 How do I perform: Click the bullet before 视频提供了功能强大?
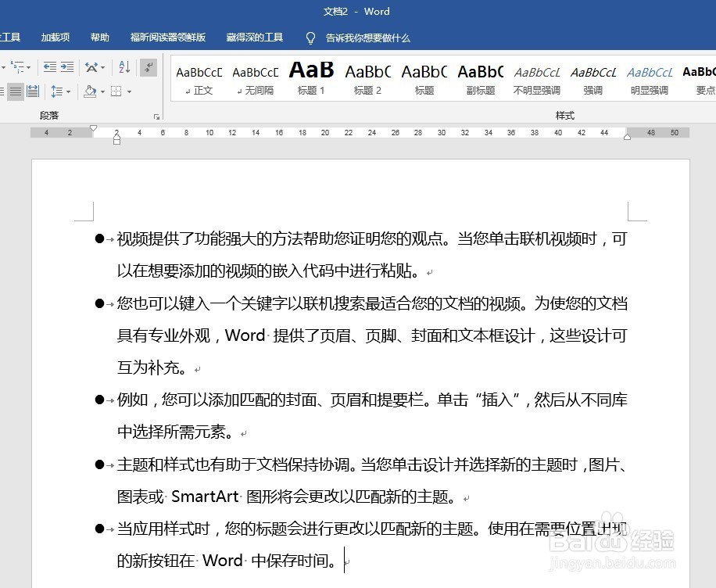click(x=99, y=238)
